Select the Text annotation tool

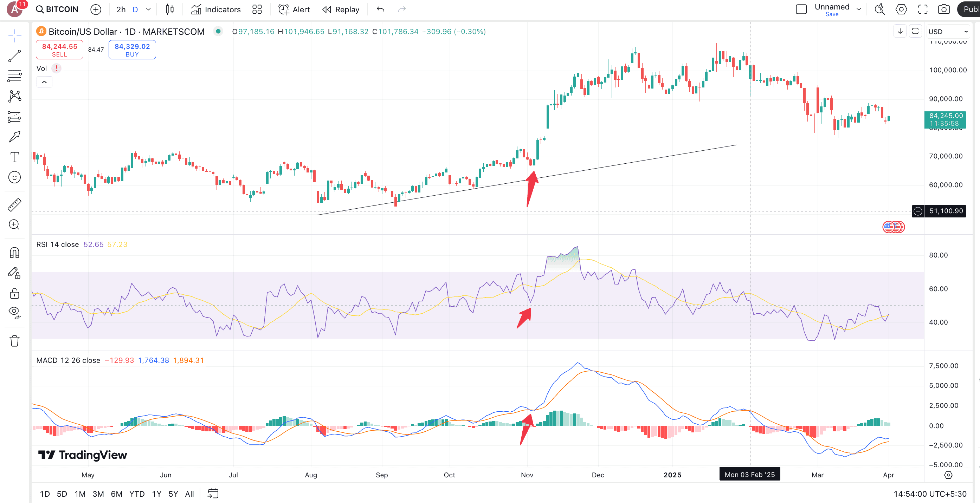14,157
